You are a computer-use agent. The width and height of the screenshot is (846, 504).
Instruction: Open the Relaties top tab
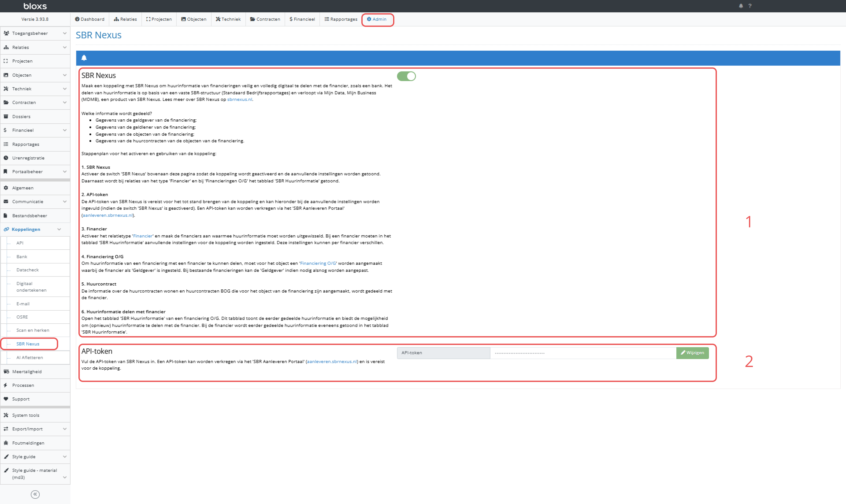(125, 19)
